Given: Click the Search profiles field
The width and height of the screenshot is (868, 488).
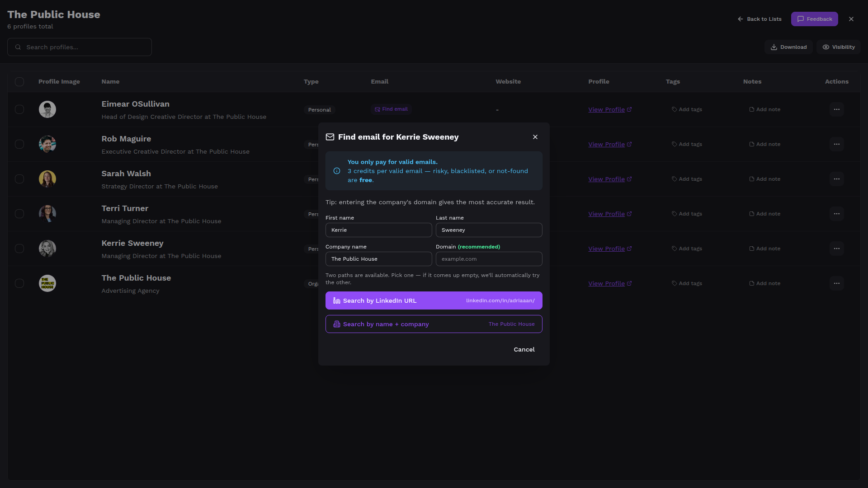Looking at the screenshot, I should (80, 47).
